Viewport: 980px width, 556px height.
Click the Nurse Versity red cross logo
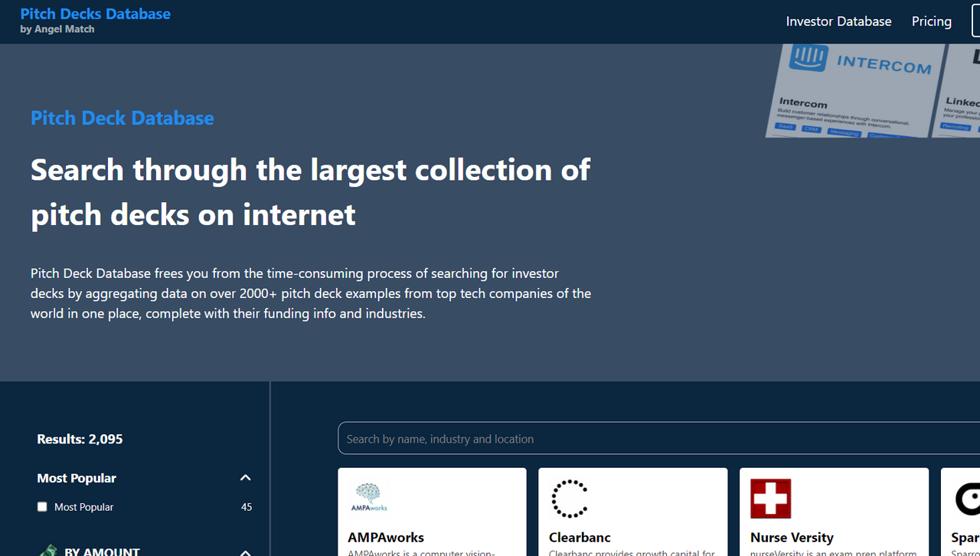point(770,499)
